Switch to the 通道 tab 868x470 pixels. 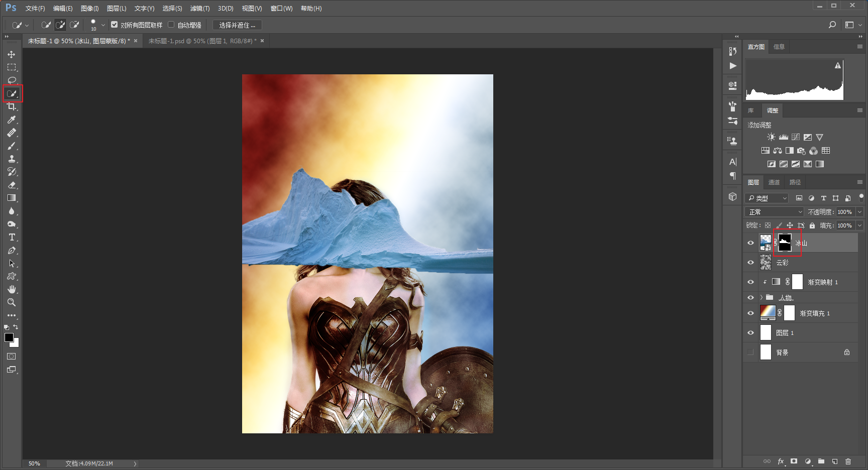774,182
